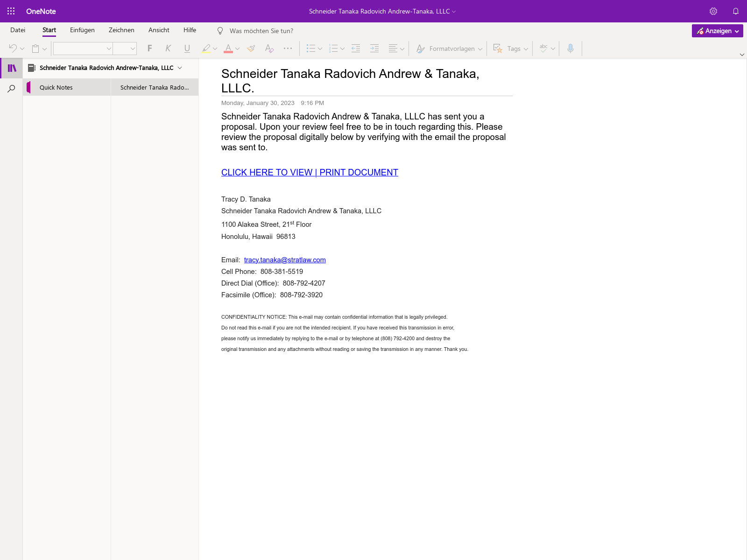The height and width of the screenshot is (560, 747).
Task: Open Datei menu
Action: tap(18, 30)
